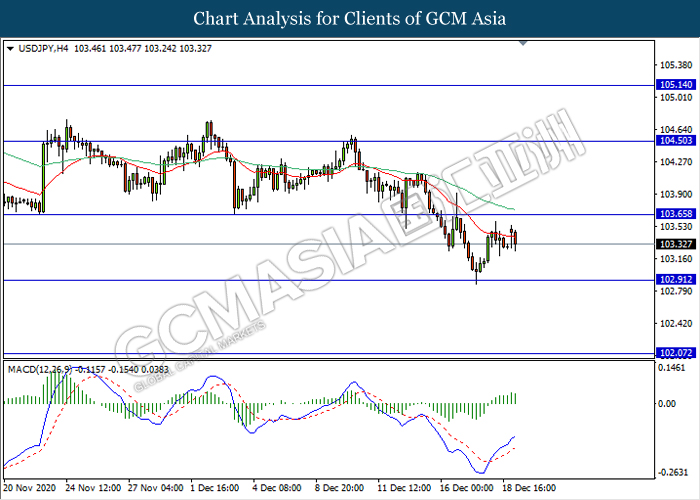This screenshot has width=700, height=500.
Task: Click the OHLC values 103.461 103.477 text
Action: (107, 49)
